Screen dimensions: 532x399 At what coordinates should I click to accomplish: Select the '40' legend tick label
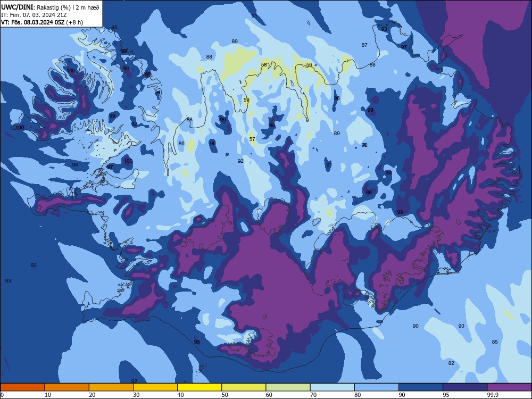click(x=181, y=395)
